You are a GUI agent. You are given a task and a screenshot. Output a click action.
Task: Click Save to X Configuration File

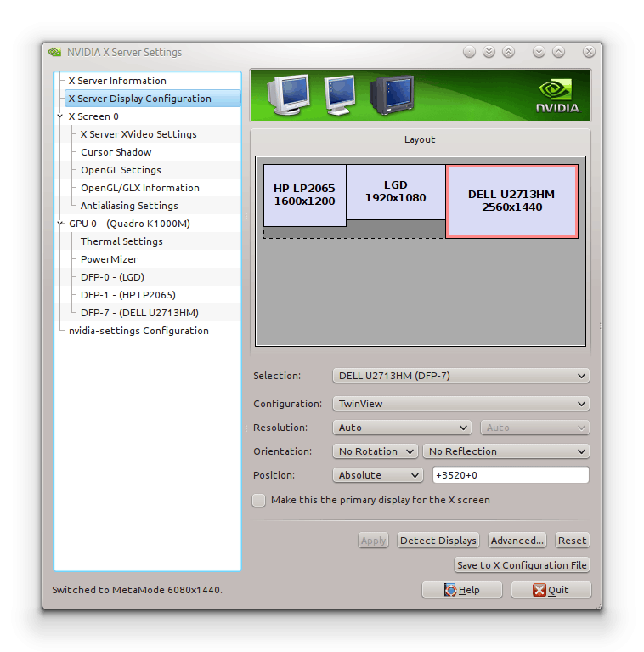[x=522, y=565]
